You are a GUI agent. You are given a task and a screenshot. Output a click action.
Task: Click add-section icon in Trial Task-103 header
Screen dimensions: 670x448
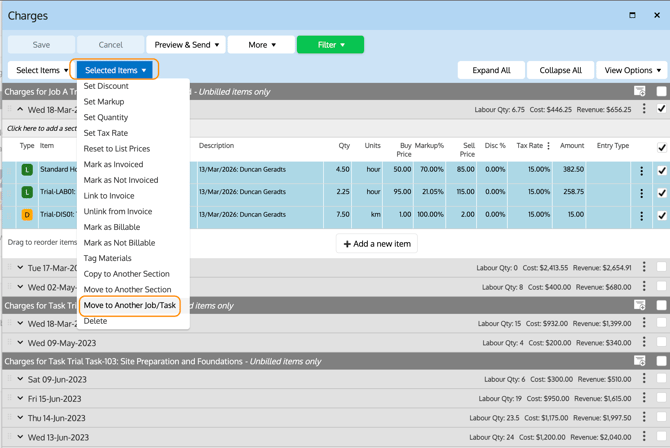point(640,361)
